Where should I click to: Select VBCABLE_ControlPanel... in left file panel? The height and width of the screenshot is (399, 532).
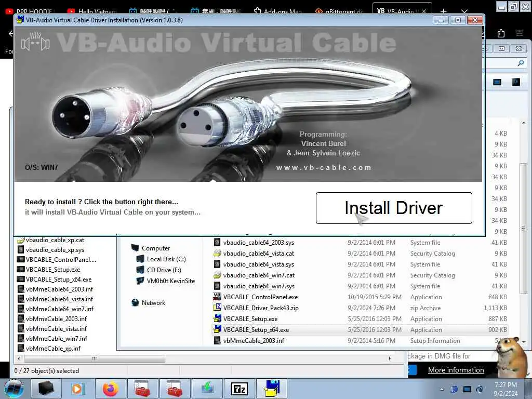(61, 260)
